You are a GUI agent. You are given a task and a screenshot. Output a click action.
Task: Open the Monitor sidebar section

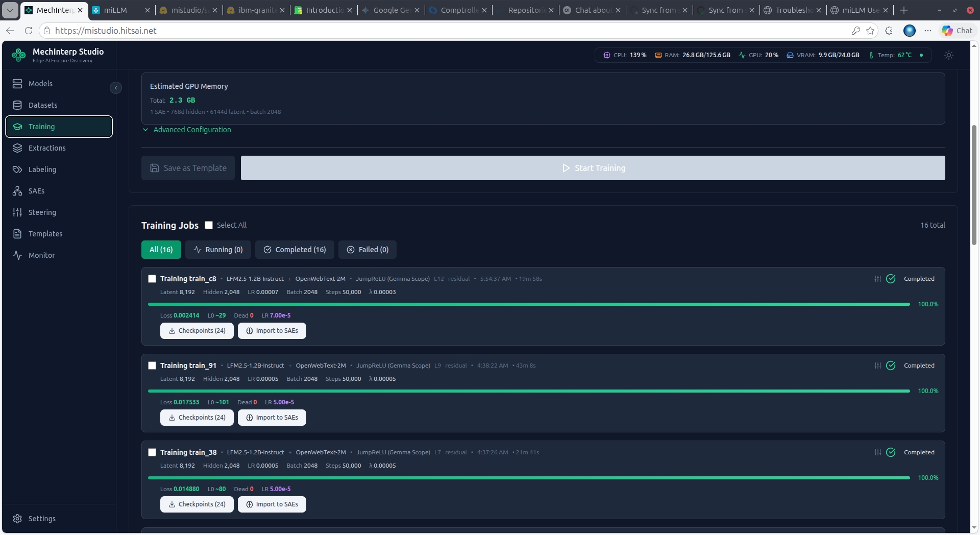59,255
